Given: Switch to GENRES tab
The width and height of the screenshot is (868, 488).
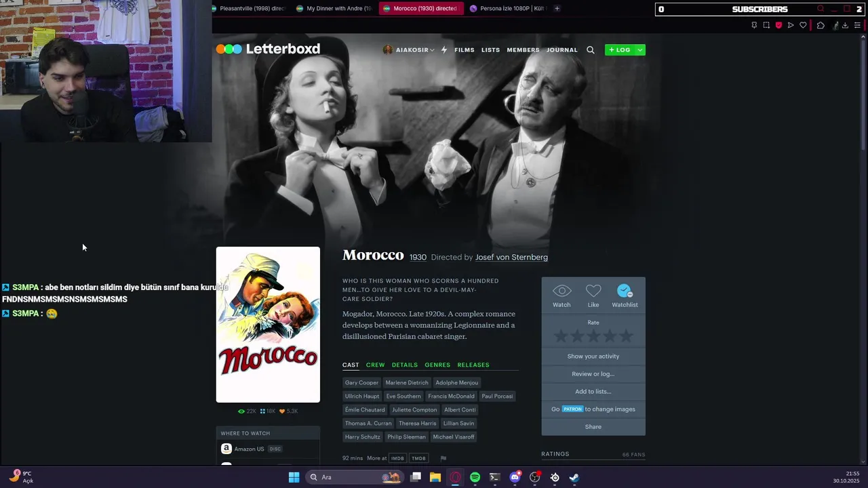Looking at the screenshot, I should (437, 365).
